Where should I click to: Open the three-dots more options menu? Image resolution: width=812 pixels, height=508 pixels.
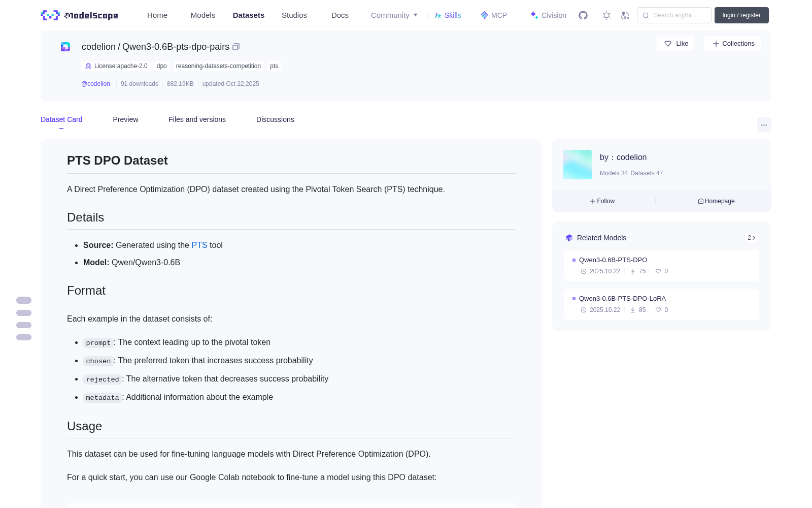click(764, 124)
